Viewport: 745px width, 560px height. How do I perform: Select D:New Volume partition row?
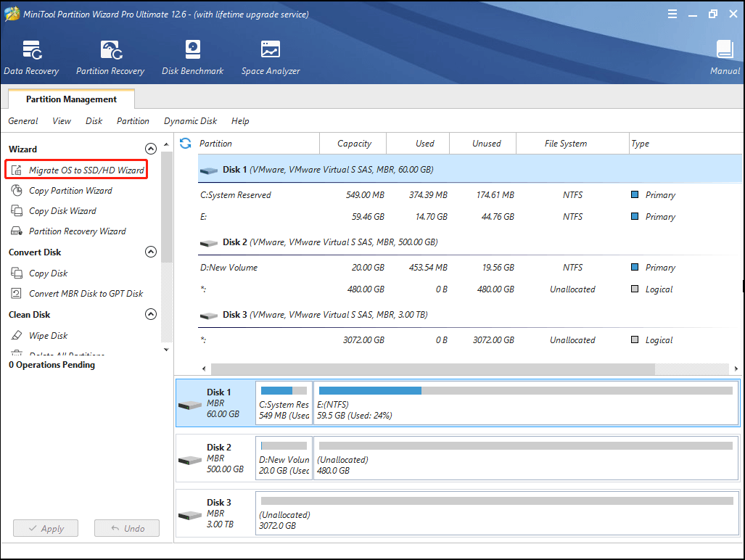tap(470, 268)
